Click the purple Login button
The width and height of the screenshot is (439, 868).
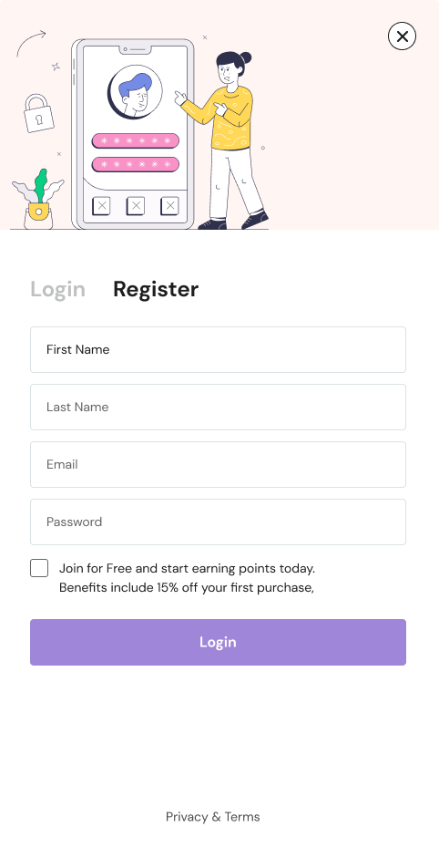[x=218, y=642]
